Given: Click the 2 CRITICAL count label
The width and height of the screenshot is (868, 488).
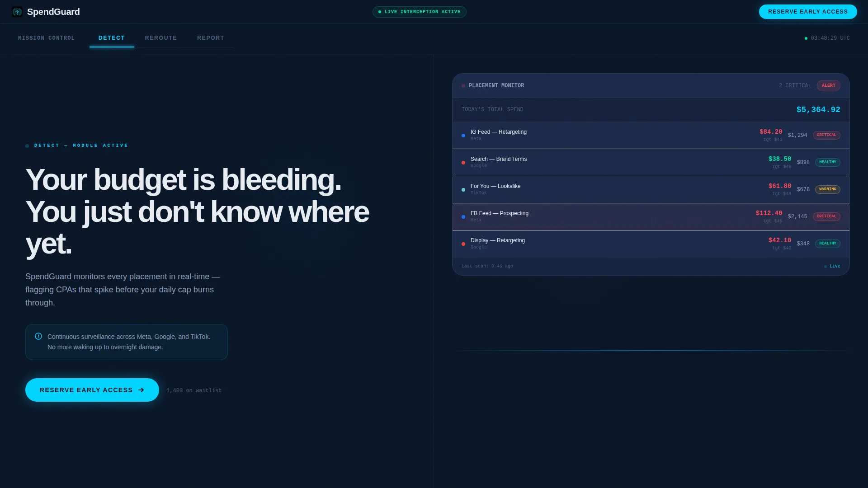Looking at the screenshot, I should pyautogui.click(x=795, y=85).
